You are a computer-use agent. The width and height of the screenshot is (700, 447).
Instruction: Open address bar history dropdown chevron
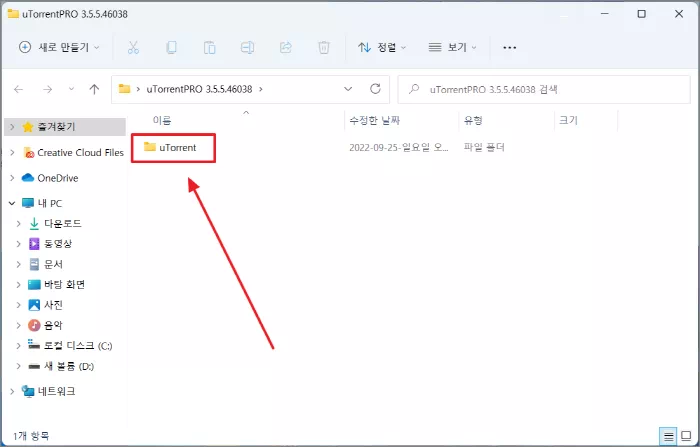pyautogui.click(x=348, y=89)
